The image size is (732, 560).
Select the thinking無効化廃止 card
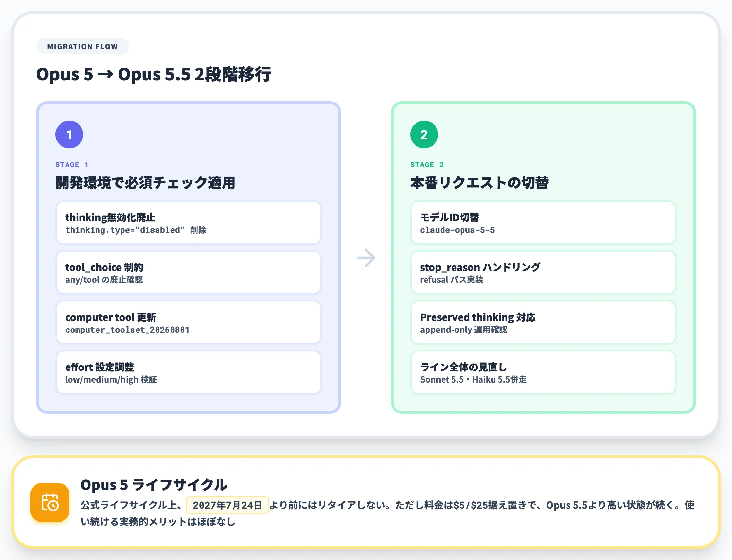[189, 222]
